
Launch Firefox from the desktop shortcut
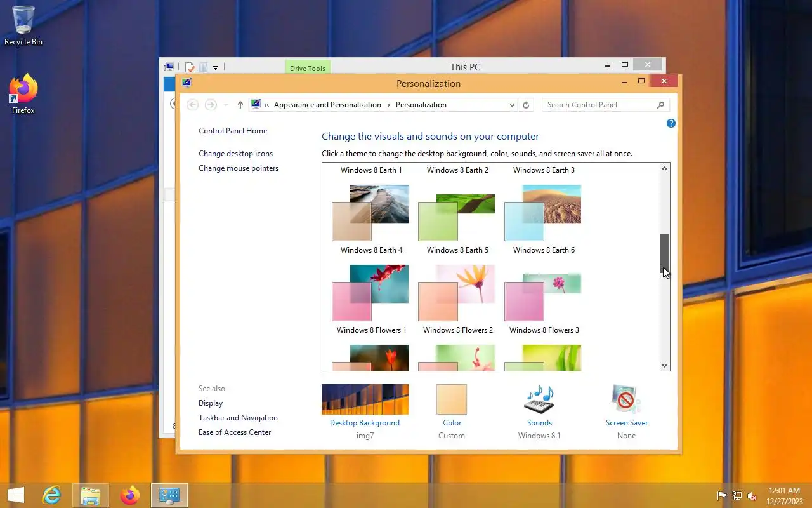click(23, 95)
